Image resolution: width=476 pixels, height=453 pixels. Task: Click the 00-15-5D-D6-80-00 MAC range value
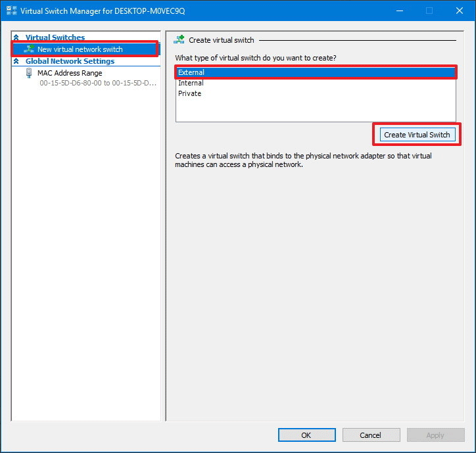[98, 83]
